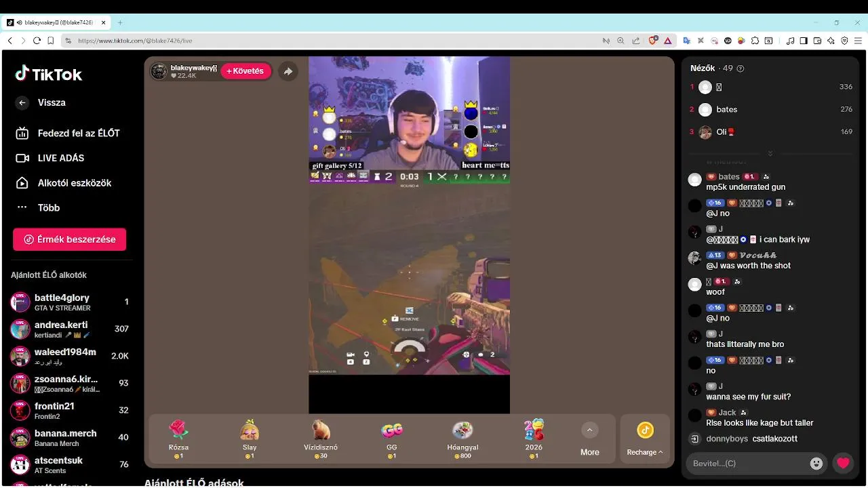Open Fedezd fel az ÉLŐT
Screen dimensions: 868x488
pyautogui.click(x=68, y=133)
